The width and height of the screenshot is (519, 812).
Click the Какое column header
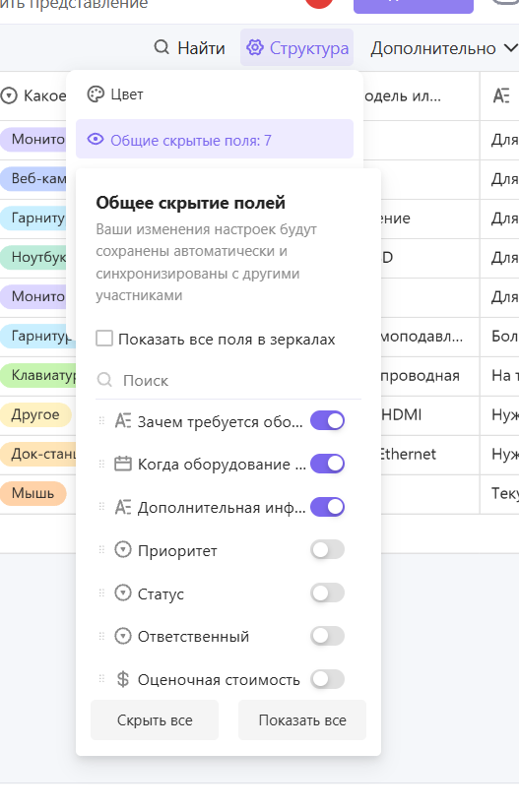tap(33, 95)
